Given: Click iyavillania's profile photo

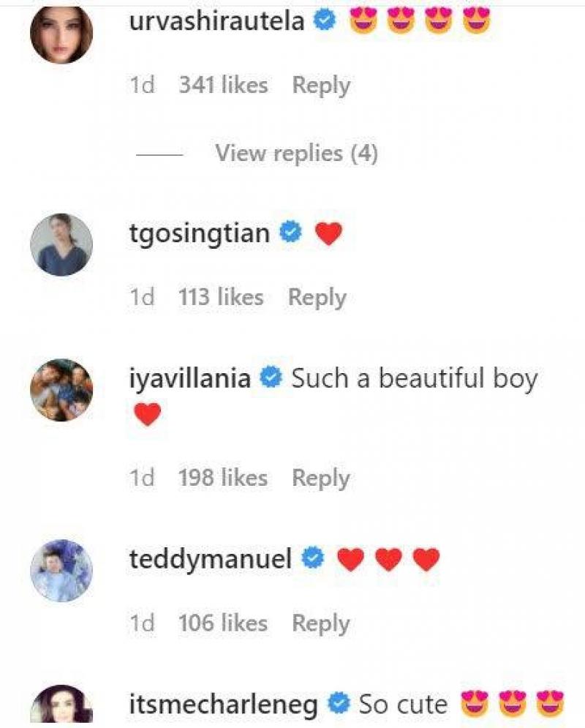Looking at the screenshot, I should (61, 390).
